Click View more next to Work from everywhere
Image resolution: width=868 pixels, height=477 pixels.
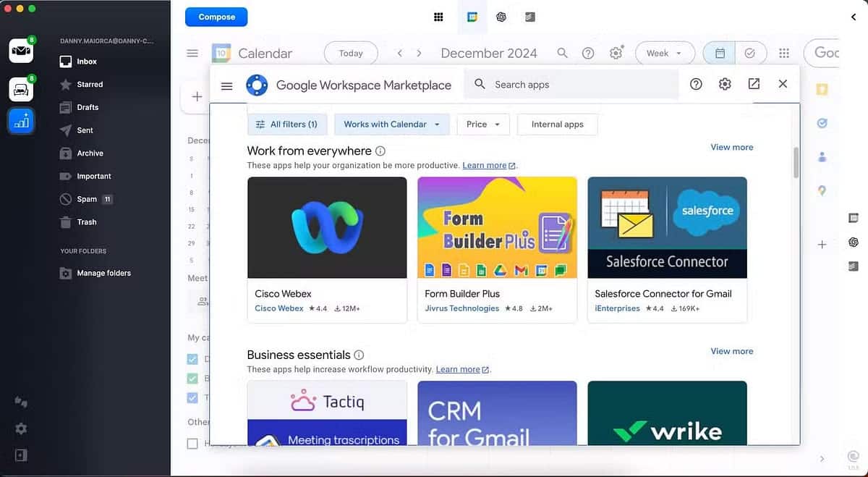click(731, 147)
